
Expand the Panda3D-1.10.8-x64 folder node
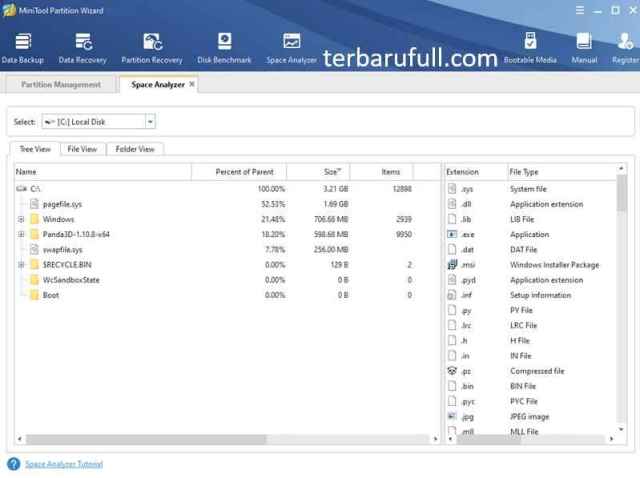pos(21,234)
